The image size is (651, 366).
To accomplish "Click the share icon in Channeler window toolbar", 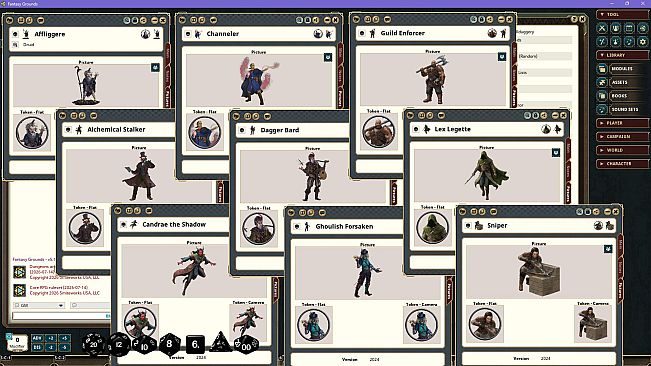I will pyautogui.click(x=316, y=20).
